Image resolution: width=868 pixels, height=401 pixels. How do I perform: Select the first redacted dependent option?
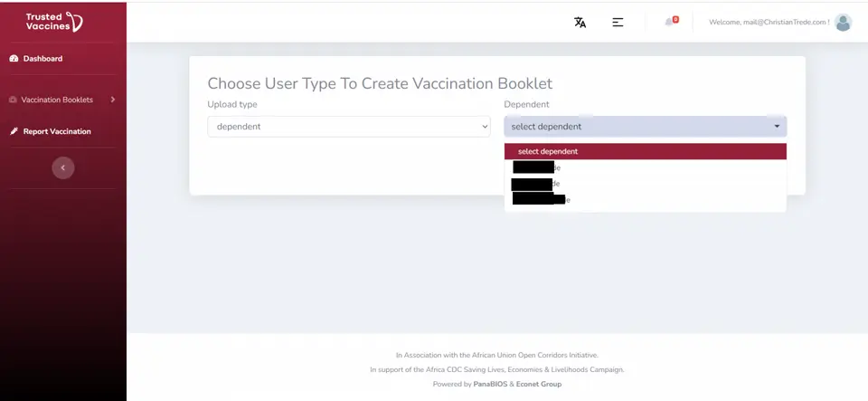point(646,167)
